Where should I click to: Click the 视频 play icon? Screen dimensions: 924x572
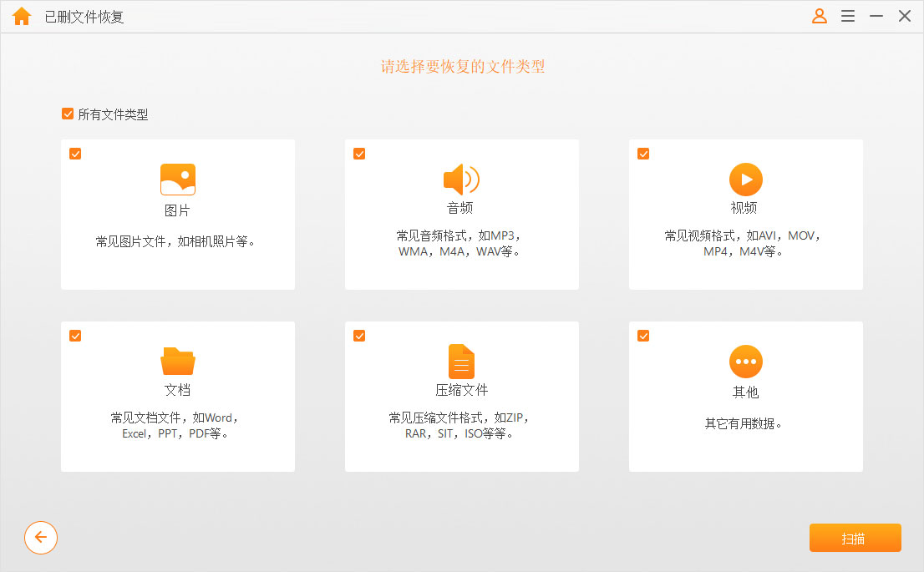tap(746, 180)
